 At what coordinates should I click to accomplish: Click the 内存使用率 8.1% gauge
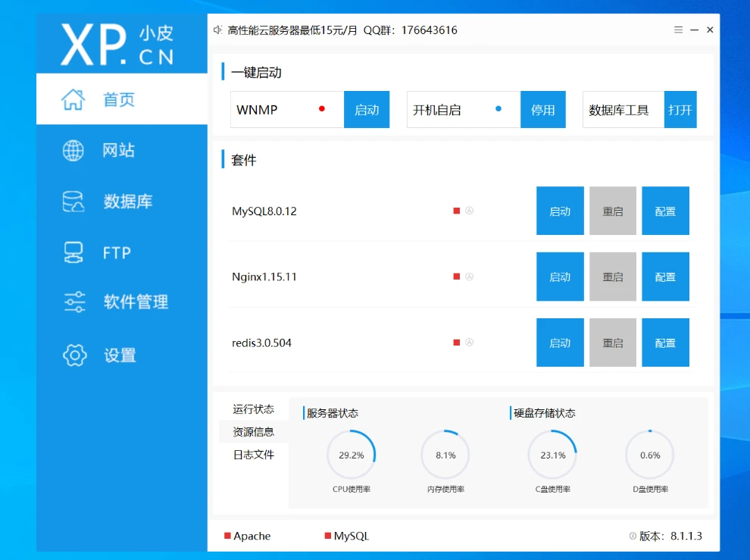click(x=445, y=455)
